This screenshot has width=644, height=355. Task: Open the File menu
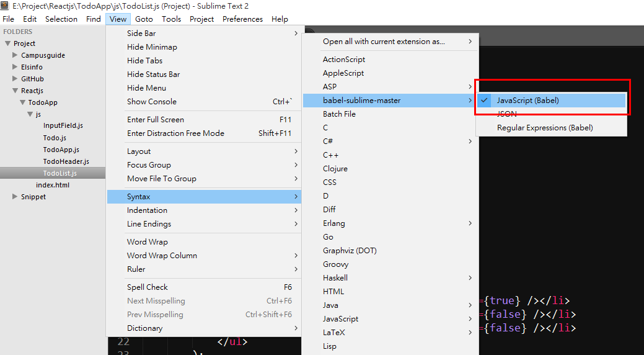pos(8,19)
